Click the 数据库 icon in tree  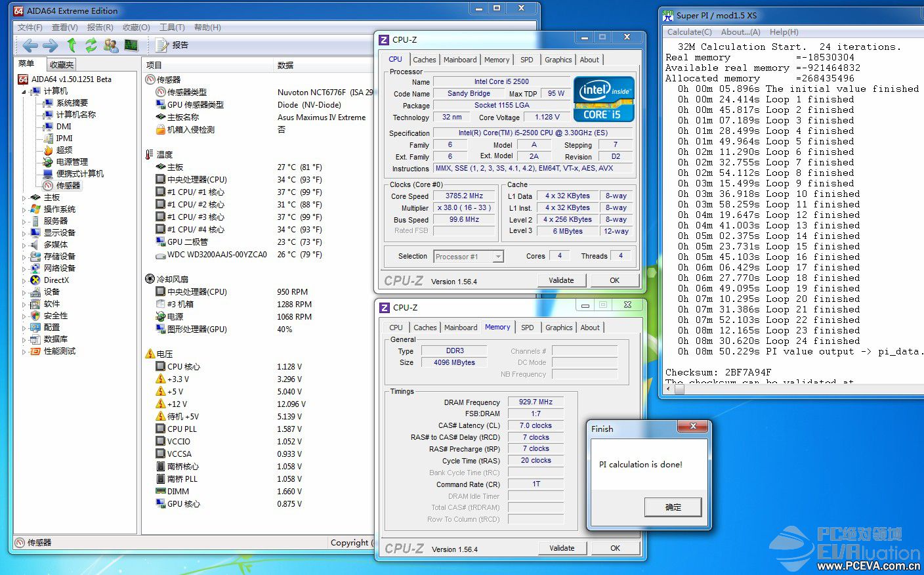pyautogui.click(x=35, y=339)
